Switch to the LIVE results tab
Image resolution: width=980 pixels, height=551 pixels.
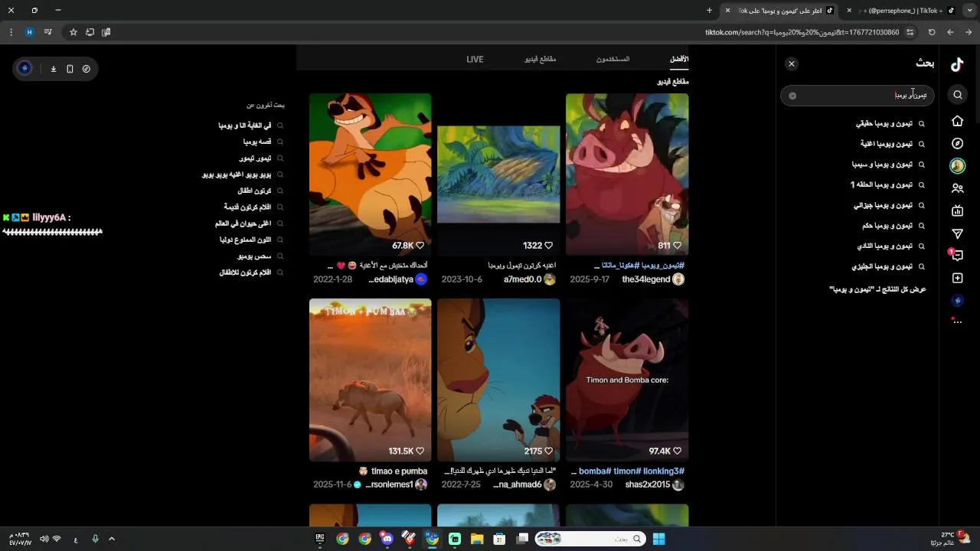point(475,59)
